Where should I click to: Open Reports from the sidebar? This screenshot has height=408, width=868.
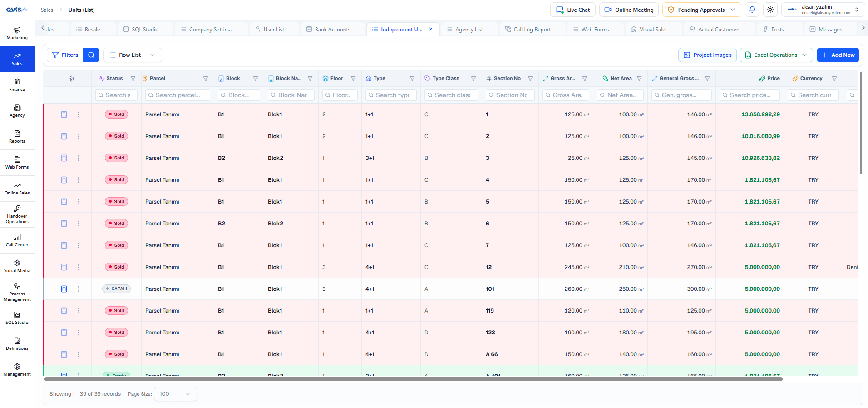click(17, 137)
